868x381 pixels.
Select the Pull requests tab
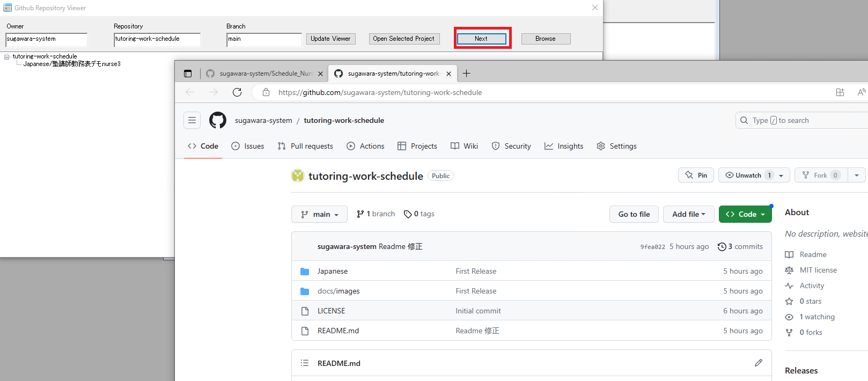pyautogui.click(x=305, y=146)
